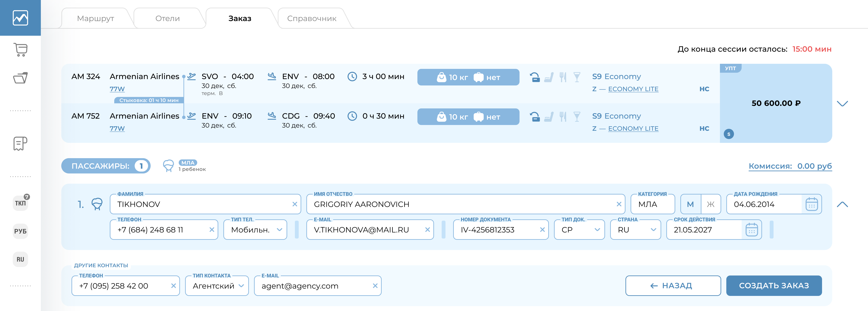Select female gender Ж option
The image size is (868, 311).
pyautogui.click(x=711, y=204)
